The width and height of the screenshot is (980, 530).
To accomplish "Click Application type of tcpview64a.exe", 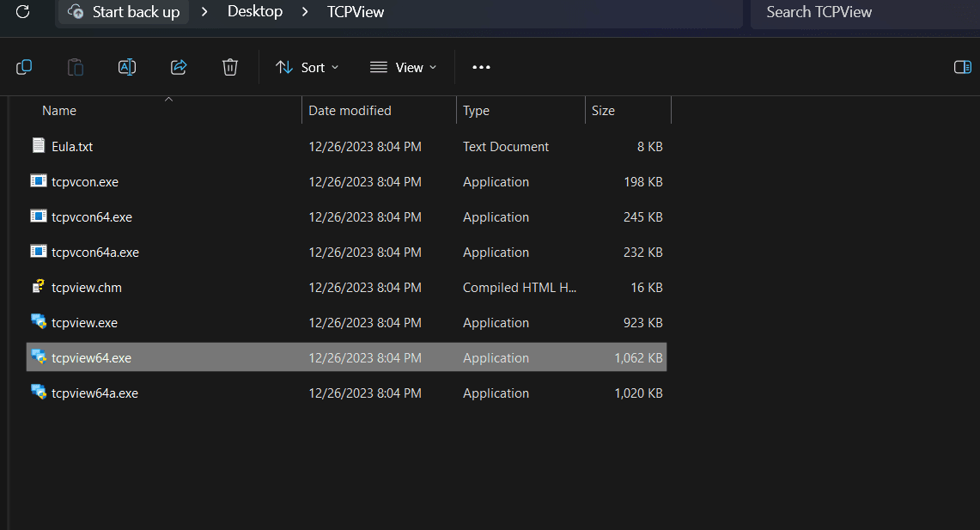I will [x=496, y=393].
